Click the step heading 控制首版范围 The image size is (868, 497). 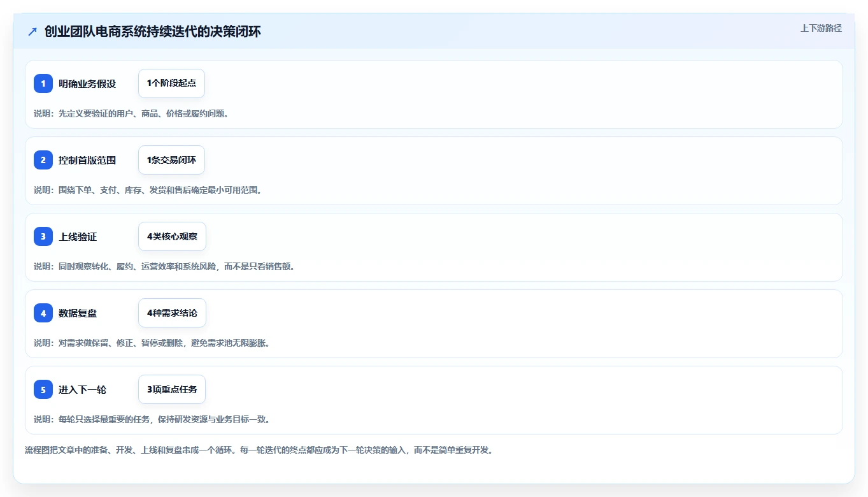click(87, 160)
